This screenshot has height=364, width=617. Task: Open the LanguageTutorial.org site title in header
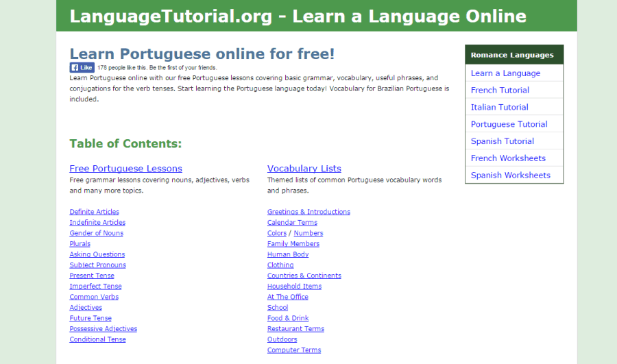coord(298,16)
